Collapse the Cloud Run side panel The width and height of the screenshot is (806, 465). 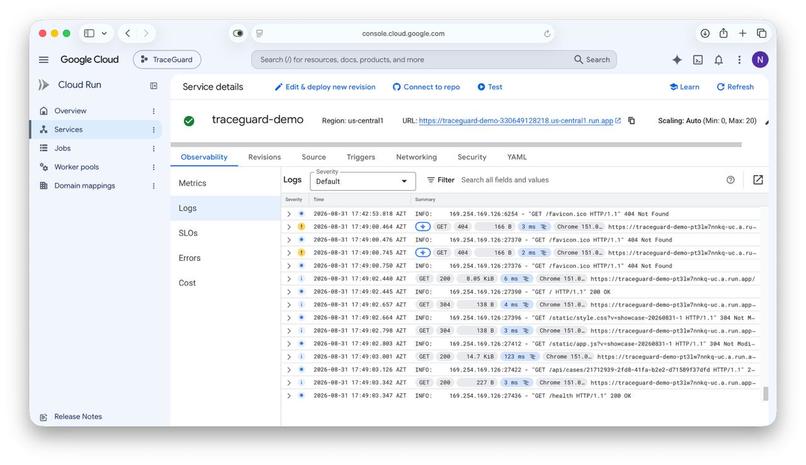coord(154,85)
